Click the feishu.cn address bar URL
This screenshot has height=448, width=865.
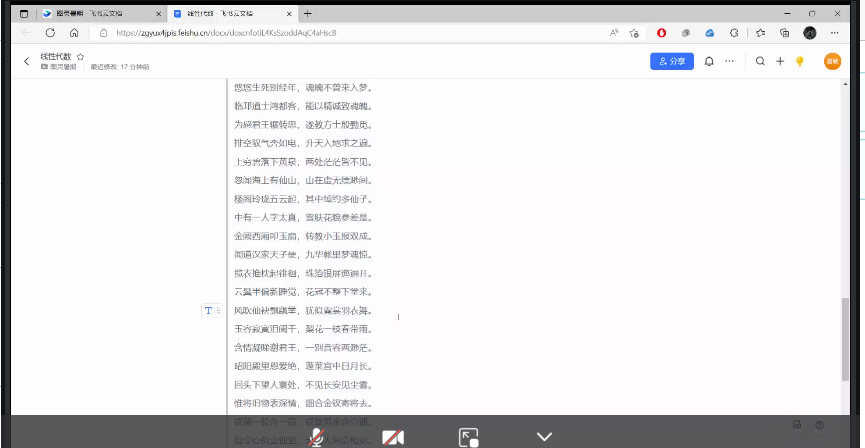[226, 33]
